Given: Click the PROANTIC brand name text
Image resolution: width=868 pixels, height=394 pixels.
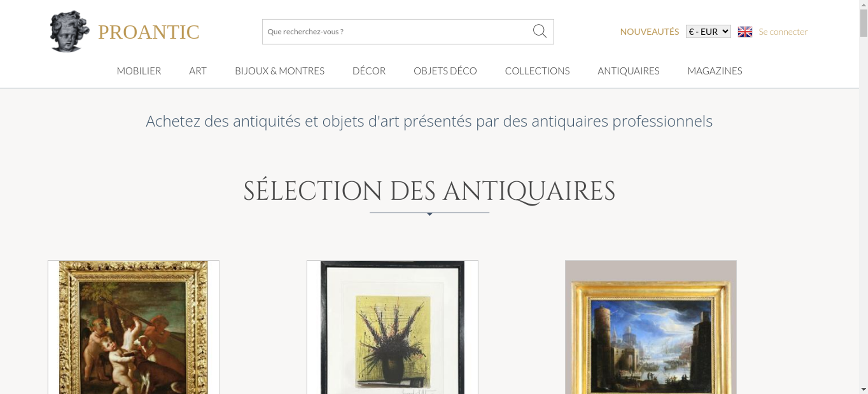Looking at the screenshot, I should [x=148, y=32].
